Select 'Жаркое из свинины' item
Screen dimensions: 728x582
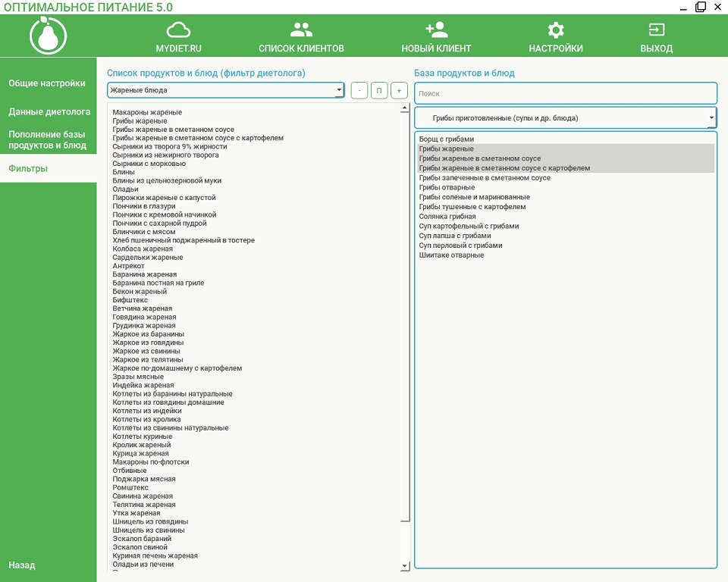(x=146, y=351)
